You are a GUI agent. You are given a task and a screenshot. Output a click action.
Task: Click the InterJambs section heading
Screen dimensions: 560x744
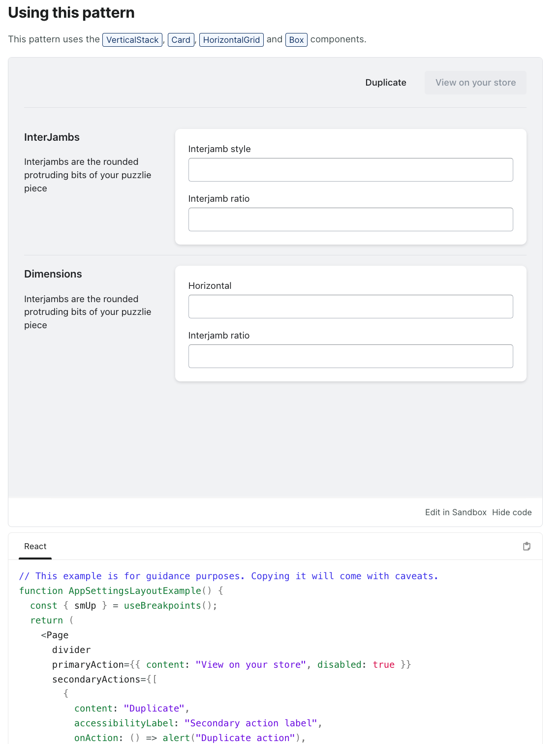(x=52, y=137)
